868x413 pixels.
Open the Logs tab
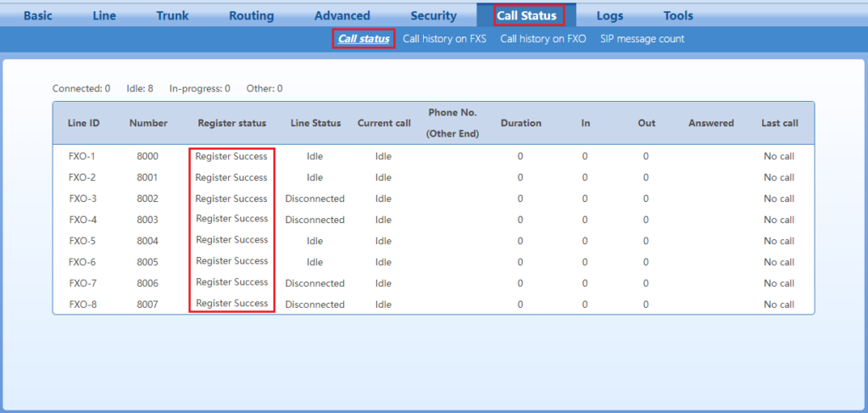click(609, 15)
